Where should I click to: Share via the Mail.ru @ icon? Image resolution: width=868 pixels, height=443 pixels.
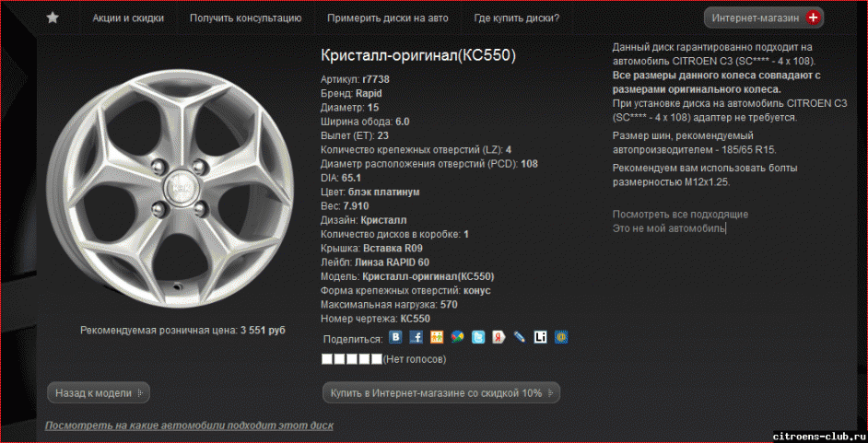561,337
